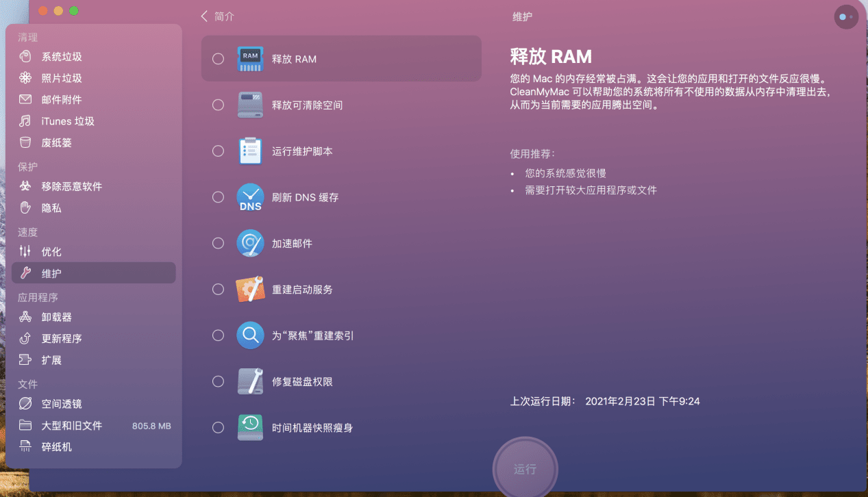The width and height of the screenshot is (868, 497).
Task: Click 时间机器快照瘦身 label
Action: (x=312, y=427)
